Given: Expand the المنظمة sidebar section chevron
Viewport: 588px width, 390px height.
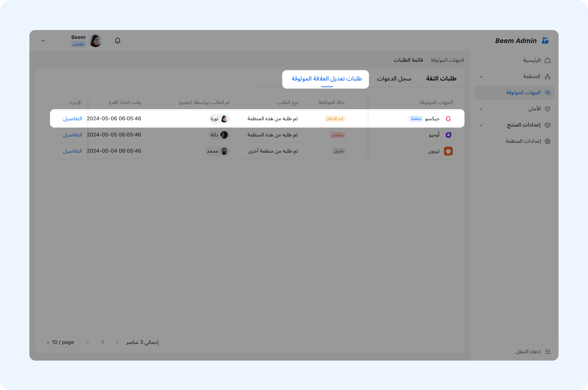Looking at the screenshot, I should point(481,77).
